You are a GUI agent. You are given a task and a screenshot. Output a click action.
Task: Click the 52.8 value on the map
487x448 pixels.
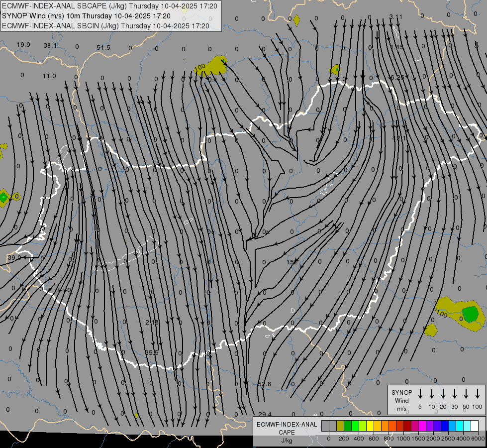pyautogui.click(x=264, y=384)
